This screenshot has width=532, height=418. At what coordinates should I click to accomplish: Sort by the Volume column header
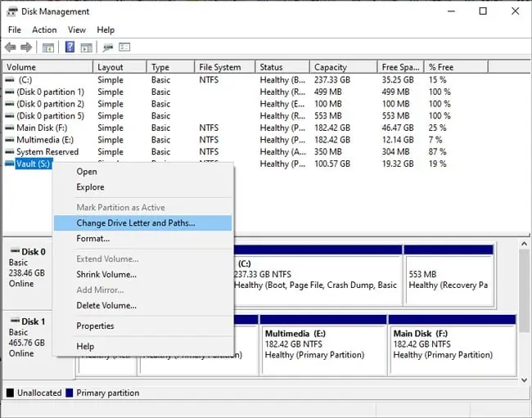pos(47,67)
